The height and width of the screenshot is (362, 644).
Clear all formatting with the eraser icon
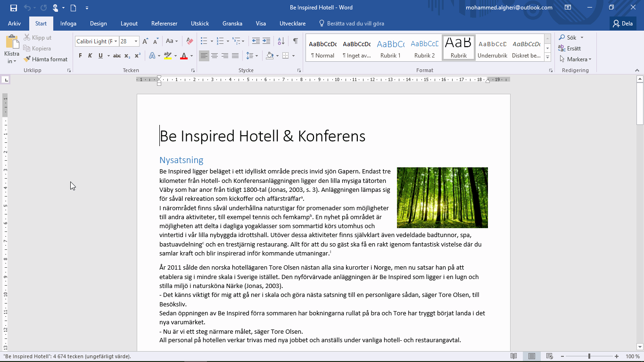[189, 41]
